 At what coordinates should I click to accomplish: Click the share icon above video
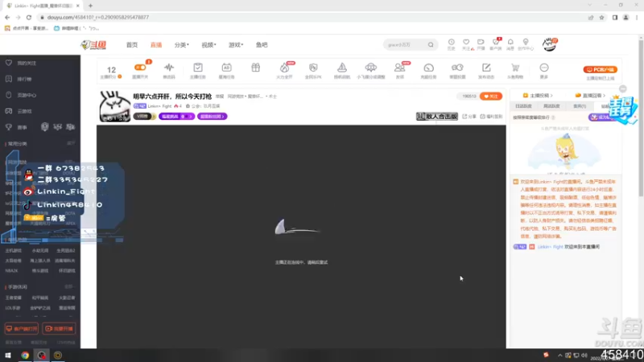(469, 117)
